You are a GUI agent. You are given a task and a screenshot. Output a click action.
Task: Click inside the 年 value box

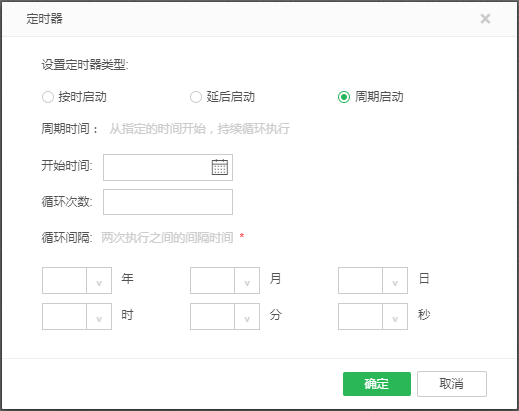(64, 280)
